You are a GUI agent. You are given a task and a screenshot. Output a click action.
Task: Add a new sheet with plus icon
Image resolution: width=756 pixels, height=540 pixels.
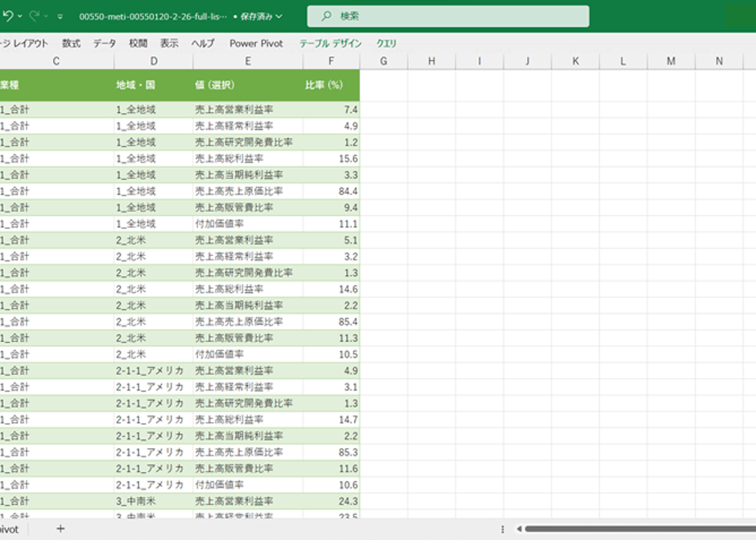click(61, 529)
